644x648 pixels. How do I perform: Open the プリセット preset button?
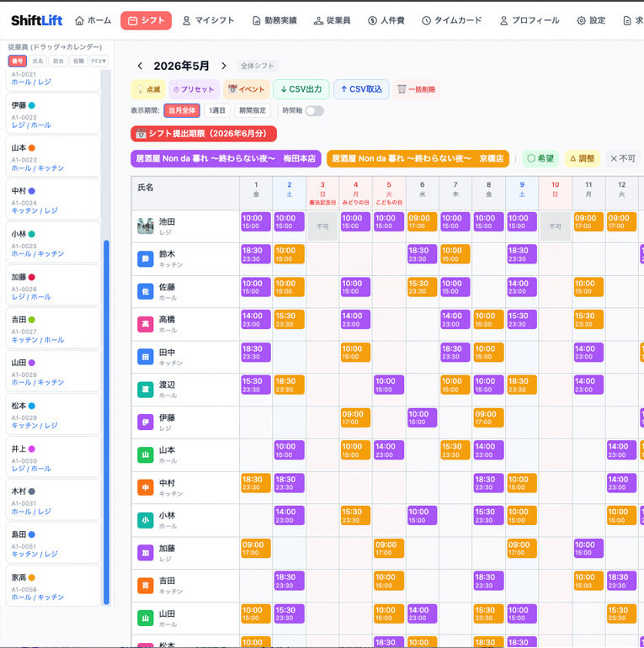point(194,89)
